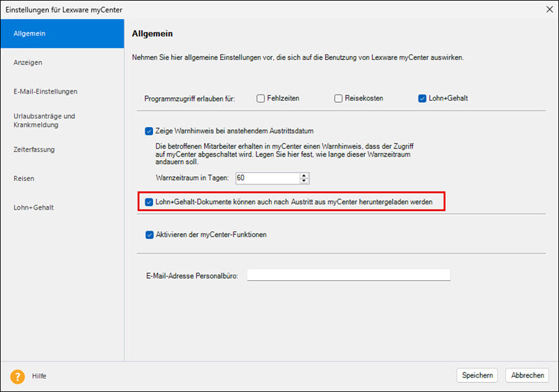The height and width of the screenshot is (392, 559).
Task: Toggle Lohn+Gehalt-Dokumente nach Austritt herunterladen checkbox
Action: [x=149, y=202]
